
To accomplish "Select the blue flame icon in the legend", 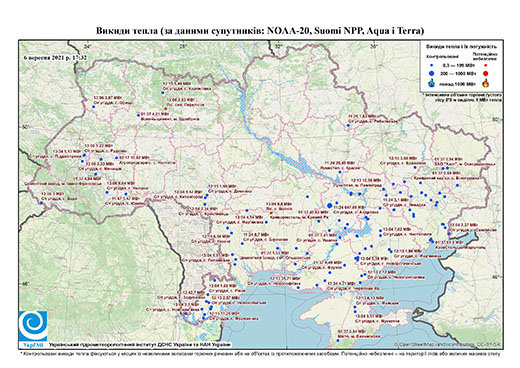I will [432, 83].
